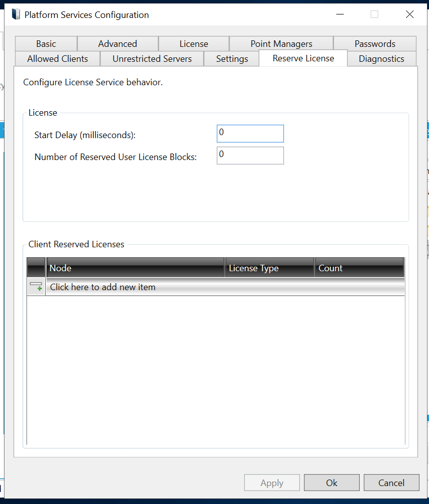Image resolution: width=429 pixels, height=504 pixels.
Task: Show the Unrestricted Servers tab
Action: (152, 59)
